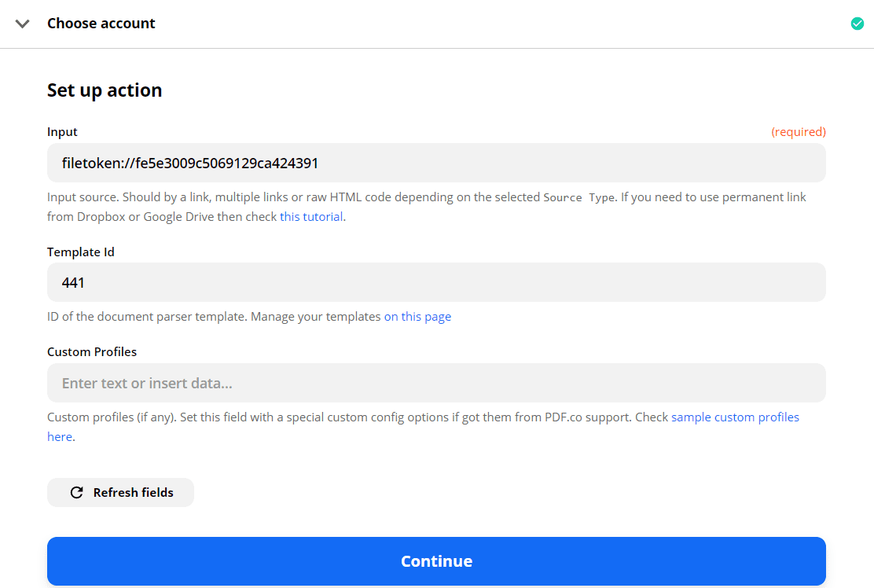874x588 pixels.
Task: Click the 'Set up action' heading
Action: (x=105, y=90)
